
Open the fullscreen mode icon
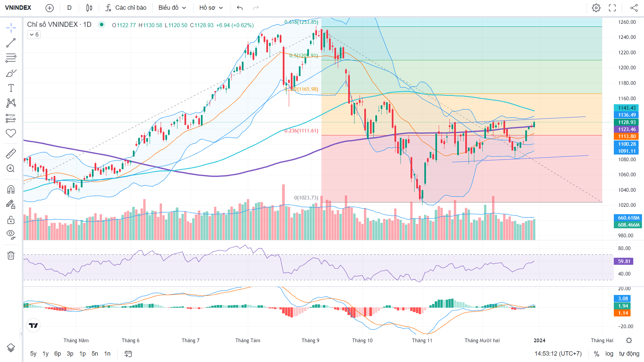[612, 8]
